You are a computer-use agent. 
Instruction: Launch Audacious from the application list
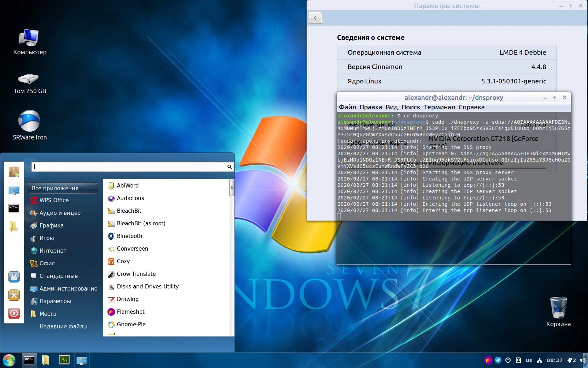(x=167, y=198)
